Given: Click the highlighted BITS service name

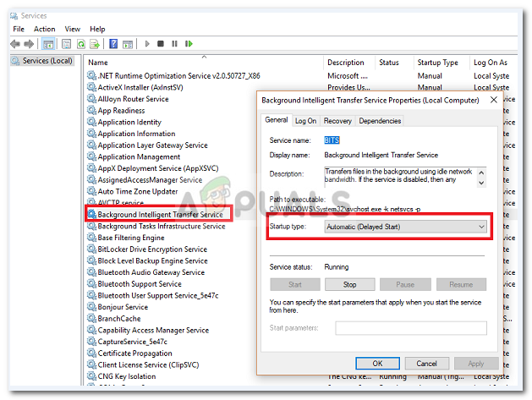Looking at the screenshot, I should tap(332, 140).
